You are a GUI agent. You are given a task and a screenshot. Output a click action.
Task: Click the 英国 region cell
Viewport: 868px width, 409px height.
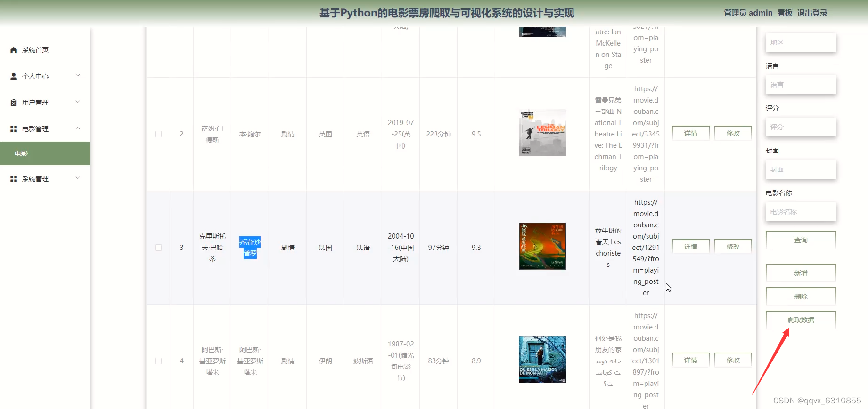[326, 134]
